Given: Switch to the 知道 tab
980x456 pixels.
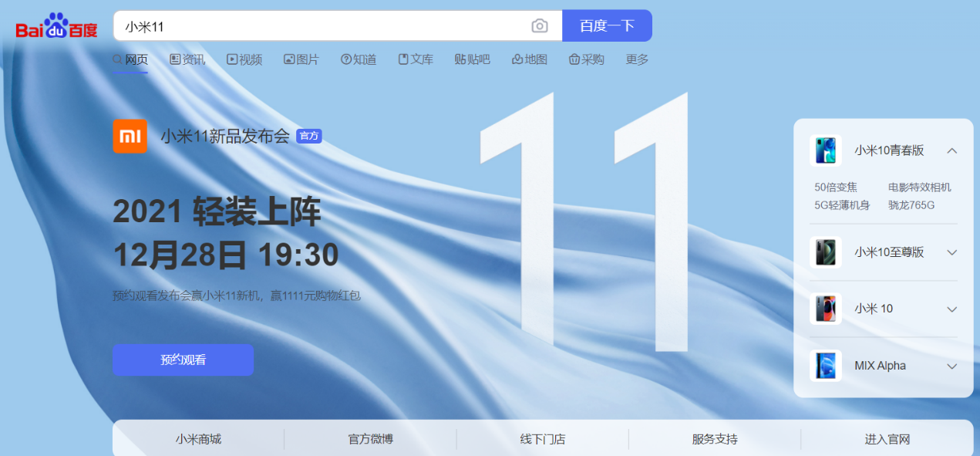Looking at the screenshot, I should tap(359, 59).
